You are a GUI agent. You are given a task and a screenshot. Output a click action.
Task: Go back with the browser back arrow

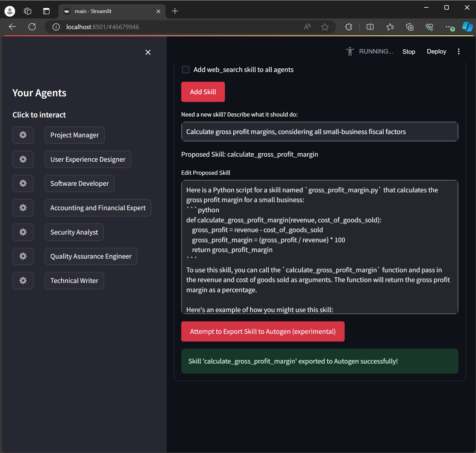pos(12,27)
